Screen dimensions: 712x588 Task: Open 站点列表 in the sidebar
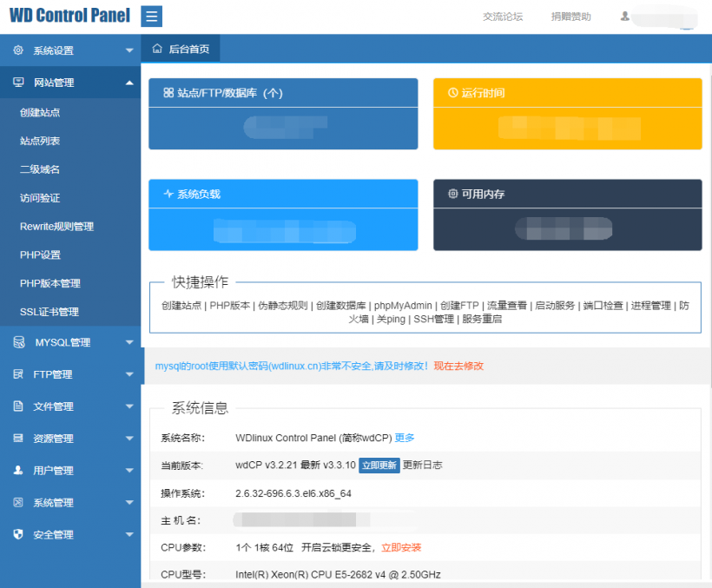[x=40, y=142]
